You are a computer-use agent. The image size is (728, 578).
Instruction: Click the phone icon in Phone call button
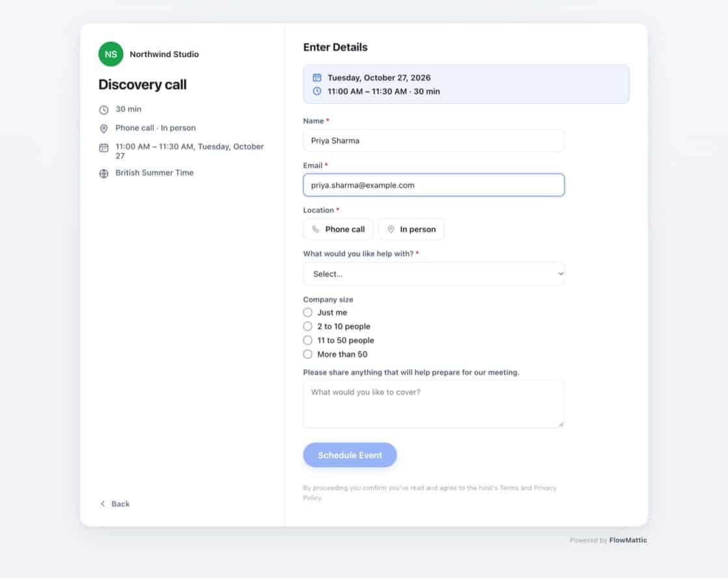tap(316, 230)
